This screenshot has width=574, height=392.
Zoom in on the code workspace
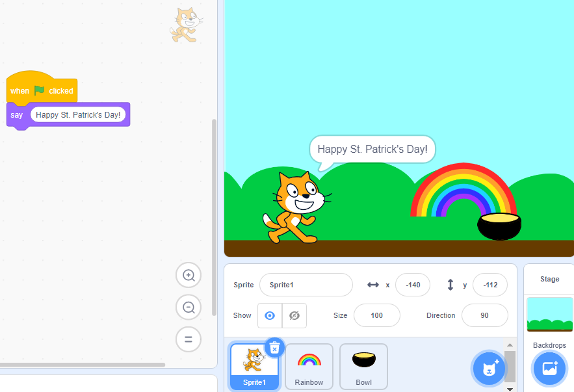click(x=189, y=275)
